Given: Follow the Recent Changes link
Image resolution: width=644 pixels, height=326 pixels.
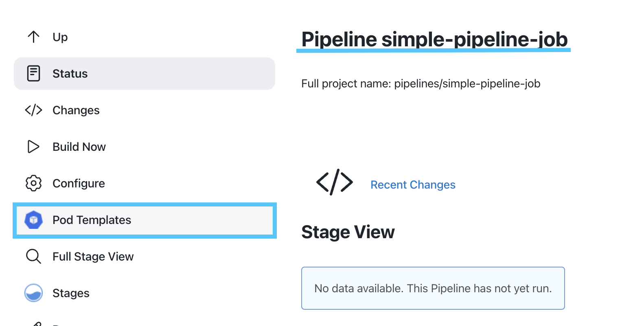Looking at the screenshot, I should coord(413,185).
